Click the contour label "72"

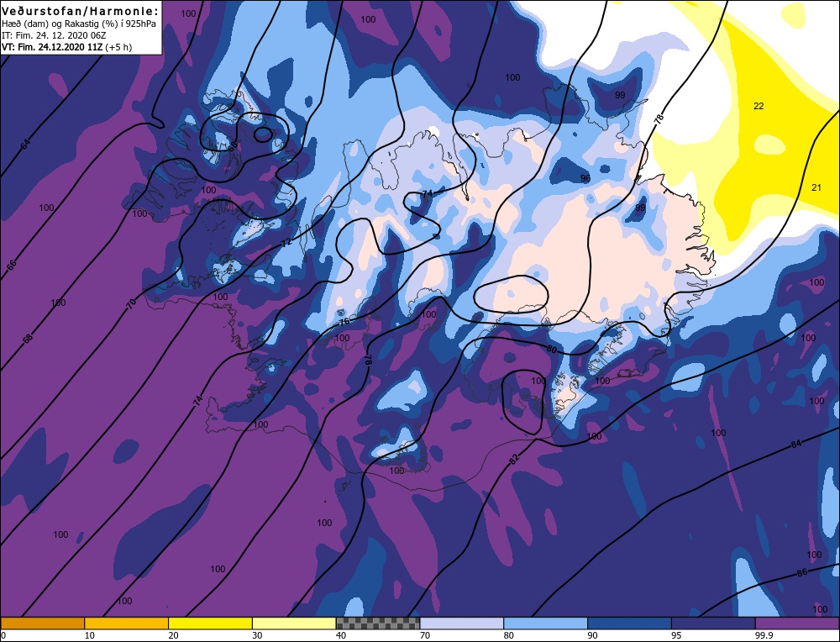[x=286, y=242]
